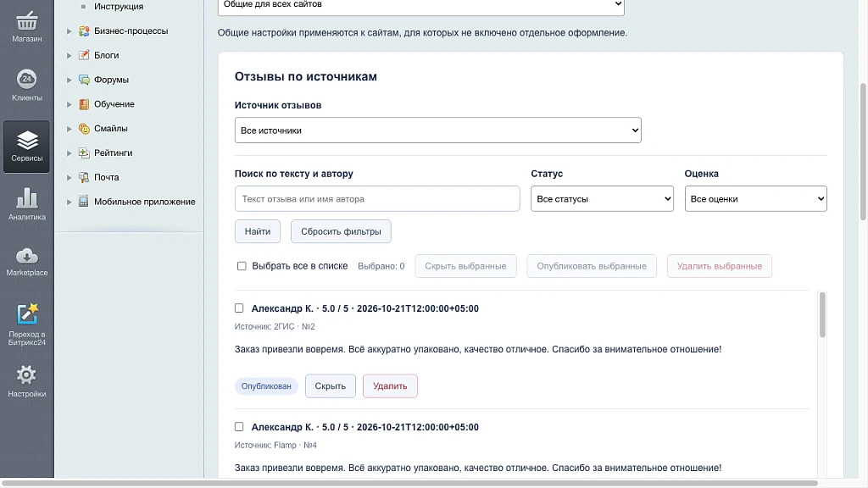Image resolution: width=868 pixels, height=488 pixels.
Task: Click the Обучение book icon
Action: click(84, 104)
